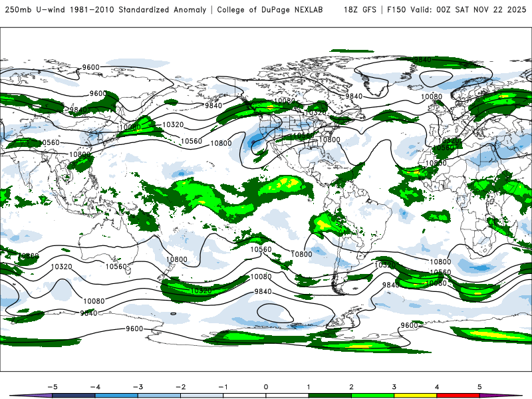The image size is (532, 399).
Task: Click the 10560 contour label beside eastern Australia
Action: click(116, 267)
